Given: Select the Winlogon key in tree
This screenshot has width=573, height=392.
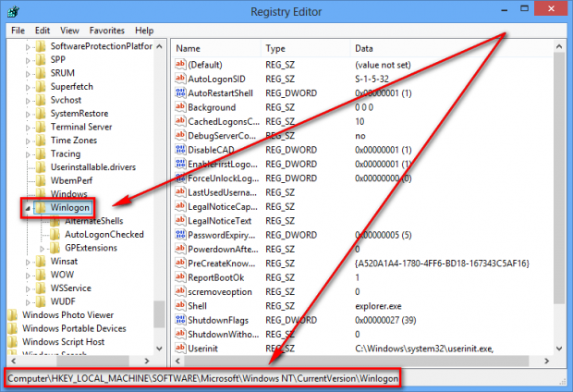Looking at the screenshot, I should click(70, 208).
